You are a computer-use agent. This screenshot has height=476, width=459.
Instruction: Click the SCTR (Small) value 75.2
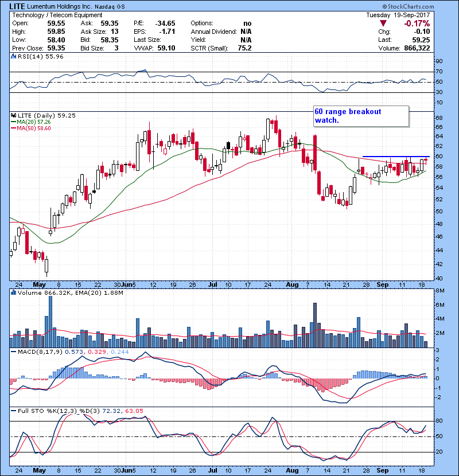click(245, 48)
